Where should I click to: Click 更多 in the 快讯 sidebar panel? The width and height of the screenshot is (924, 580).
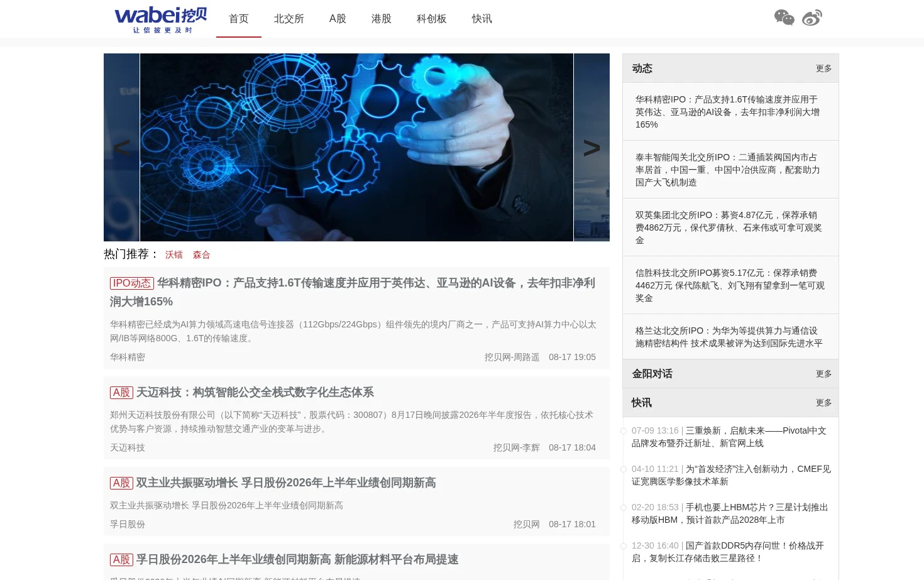point(824,403)
